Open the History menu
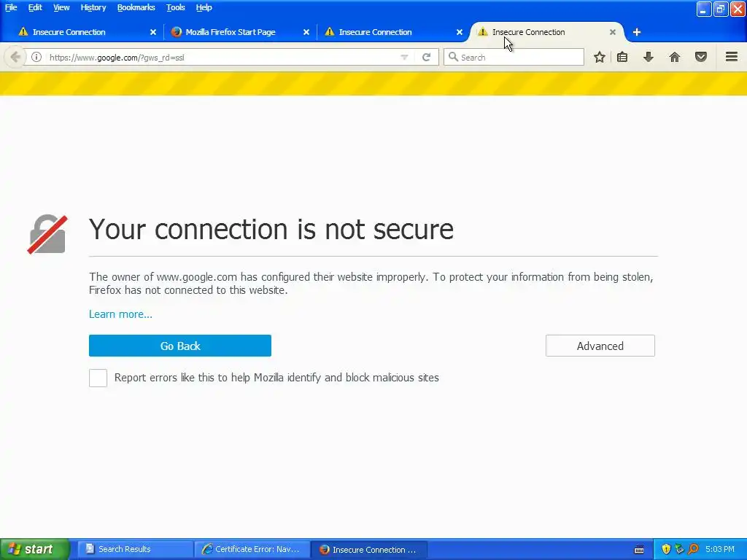Image resolution: width=747 pixels, height=560 pixels. click(x=93, y=7)
